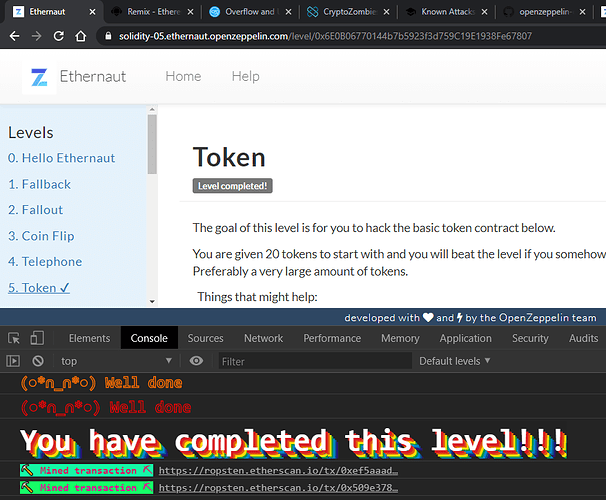Screen dimensions: 606x500
Task: Open the Memory DevTools tab
Action: point(400,338)
